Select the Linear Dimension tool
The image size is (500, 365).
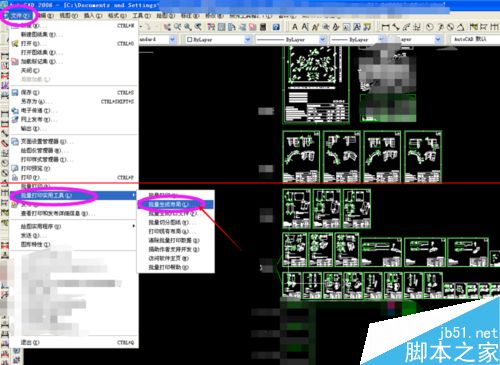pyautogui.click(x=386, y=27)
